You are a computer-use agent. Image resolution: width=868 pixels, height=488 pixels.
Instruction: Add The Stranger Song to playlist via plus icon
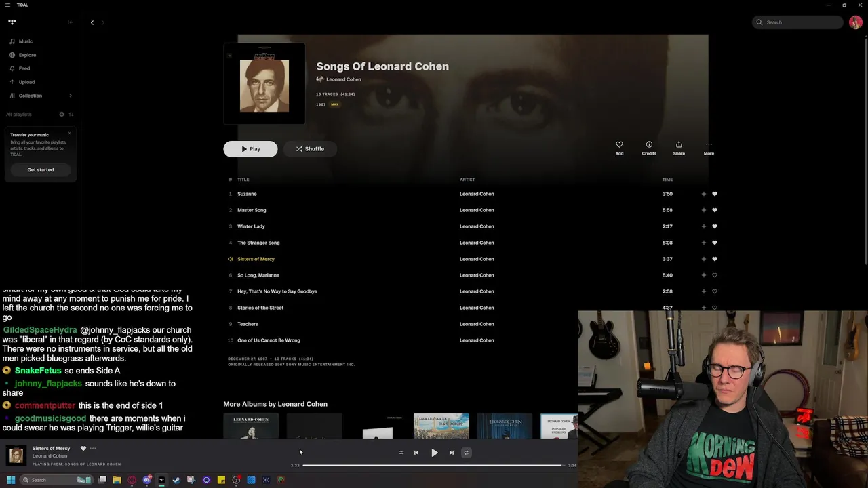pos(703,243)
